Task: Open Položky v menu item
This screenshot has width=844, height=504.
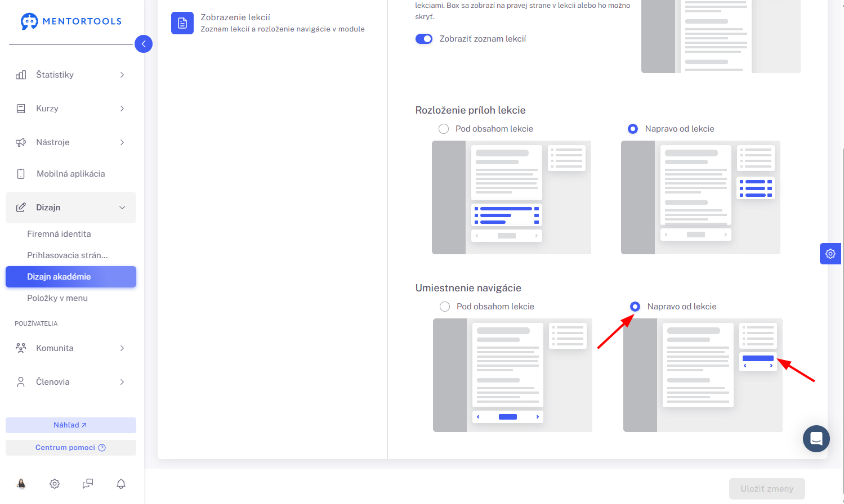Action: point(57,298)
